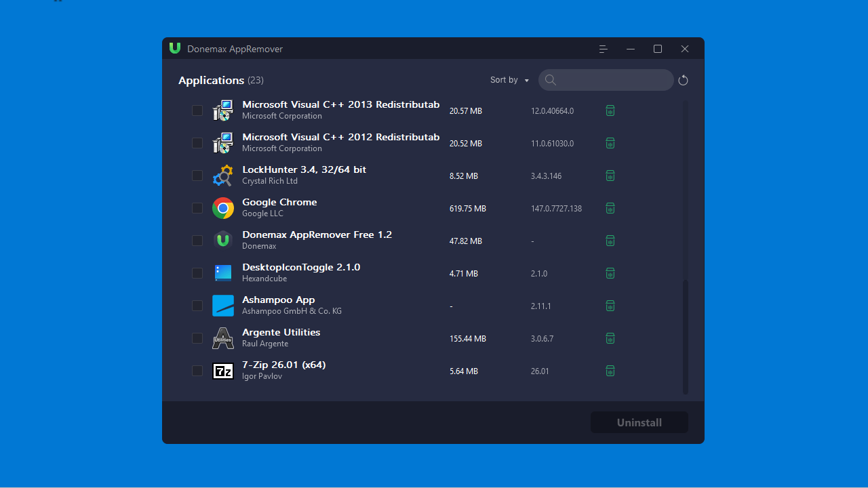Tick the Google Chrome checkbox
This screenshot has width=868, height=488.
click(197, 208)
